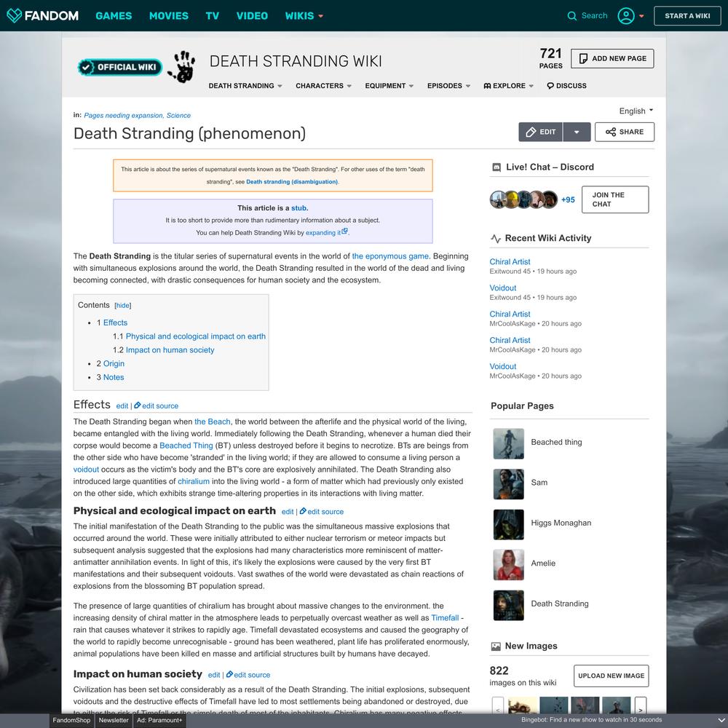Follow the stub link

coord(298,208)
